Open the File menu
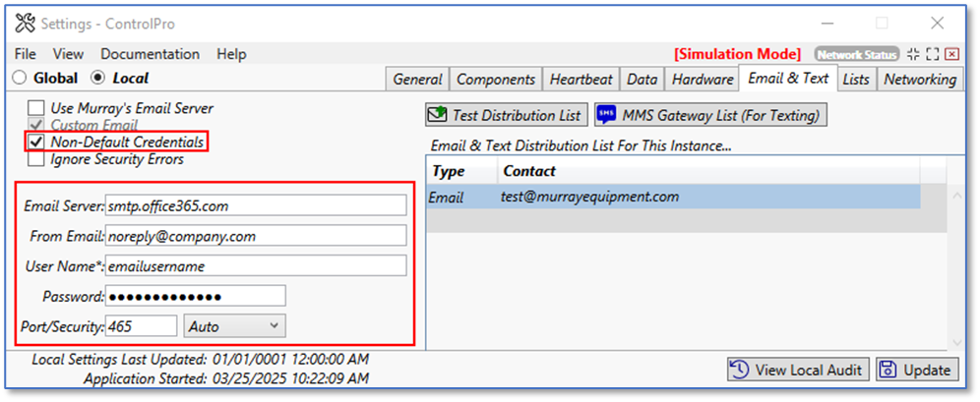The width and height of the screenshot is (980, 402). (x=26, y=54)
